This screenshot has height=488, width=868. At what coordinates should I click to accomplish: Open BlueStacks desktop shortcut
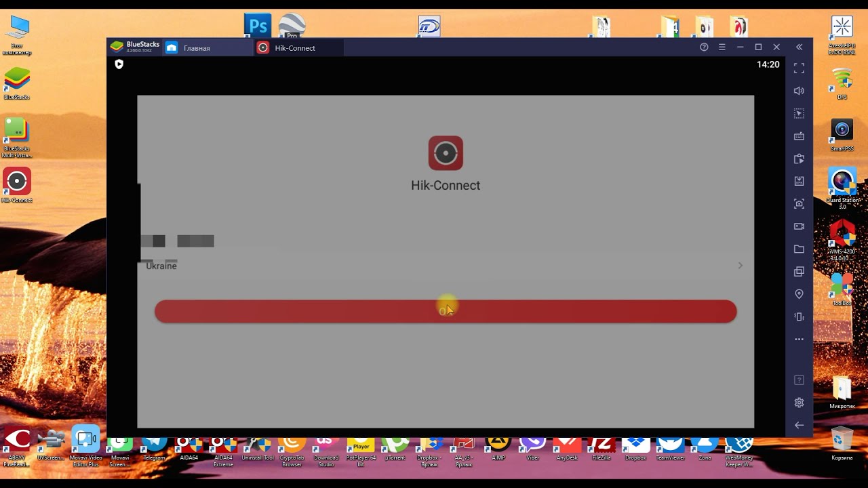tap(17, 83)
